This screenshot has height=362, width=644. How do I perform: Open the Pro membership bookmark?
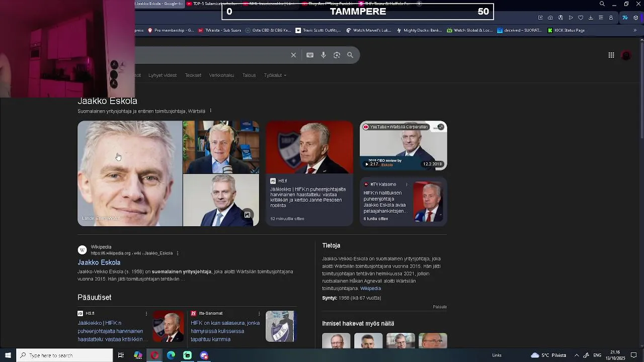(x=171, y=30)
